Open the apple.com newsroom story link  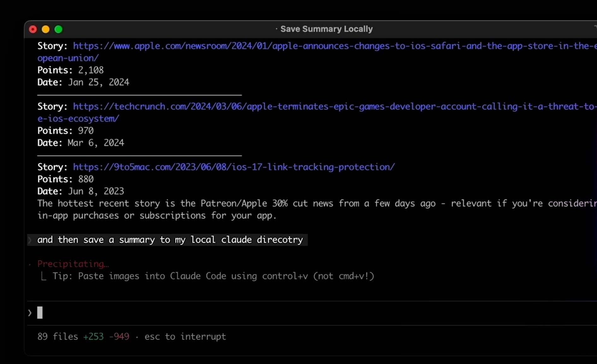[317, 52]
